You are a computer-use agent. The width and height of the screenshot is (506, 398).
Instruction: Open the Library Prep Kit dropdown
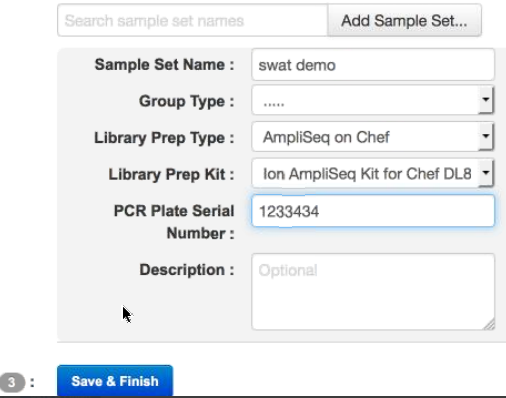click(372, 173)
